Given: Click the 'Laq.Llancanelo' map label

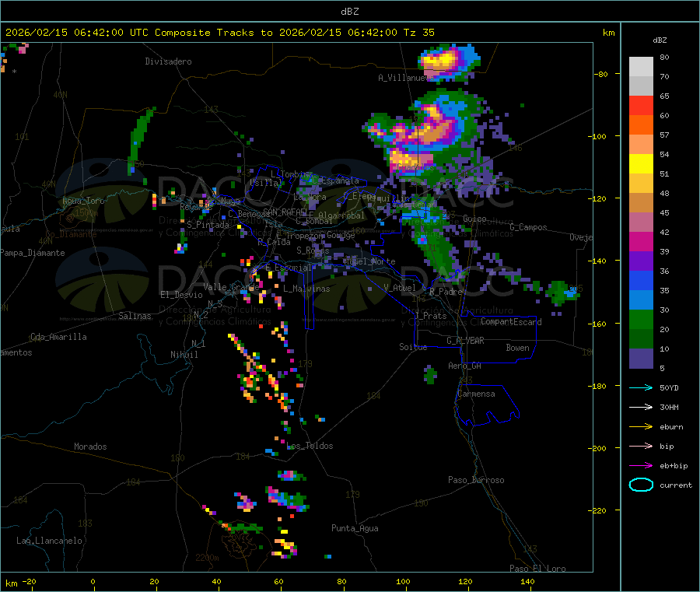Looking at the screenshot, I should tap(49, 541).
